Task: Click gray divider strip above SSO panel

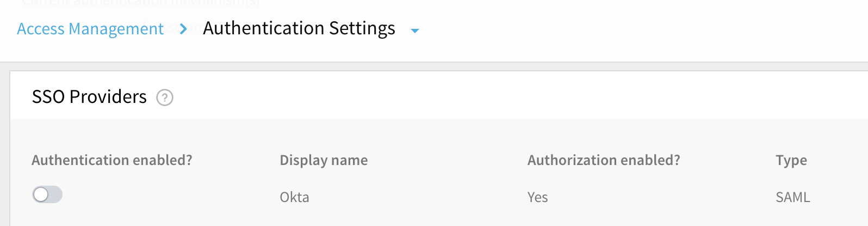Action: point(434,66)
